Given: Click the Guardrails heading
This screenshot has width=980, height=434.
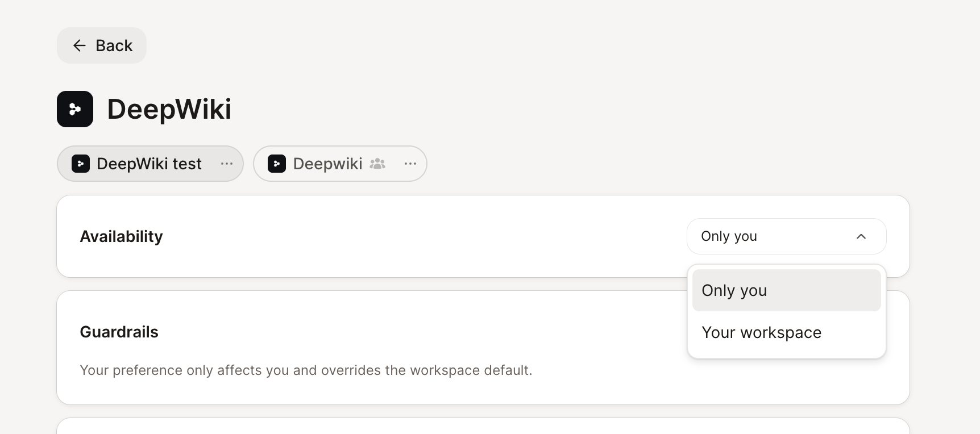Looking at the screenshot, I should point(119,332).
